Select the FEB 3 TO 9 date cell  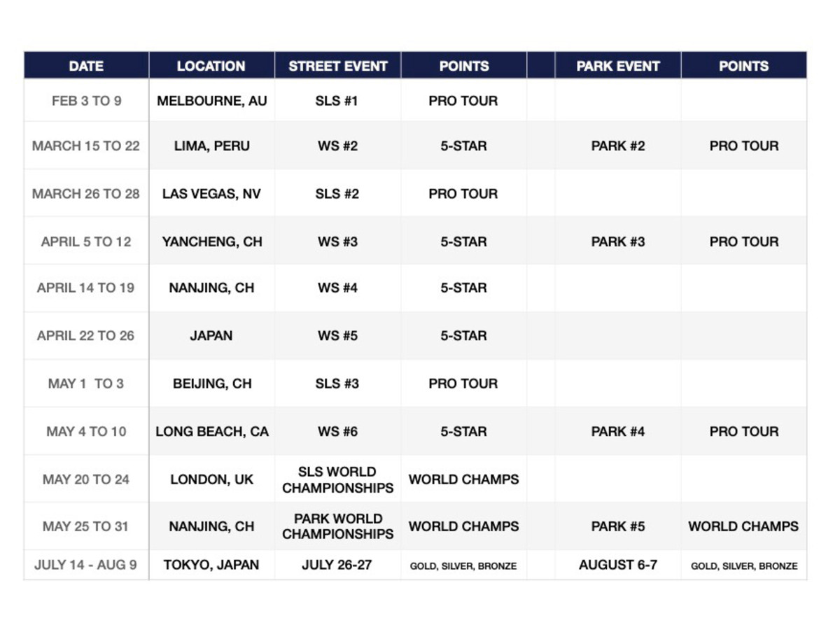pyautogui.click(x=86, y=101)
